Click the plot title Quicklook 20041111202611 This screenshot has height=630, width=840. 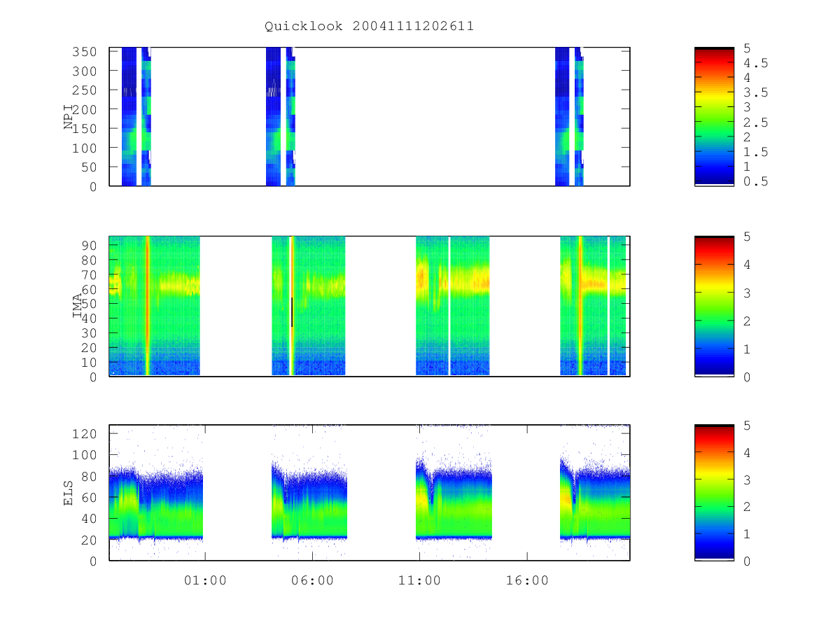pos(369,27)
